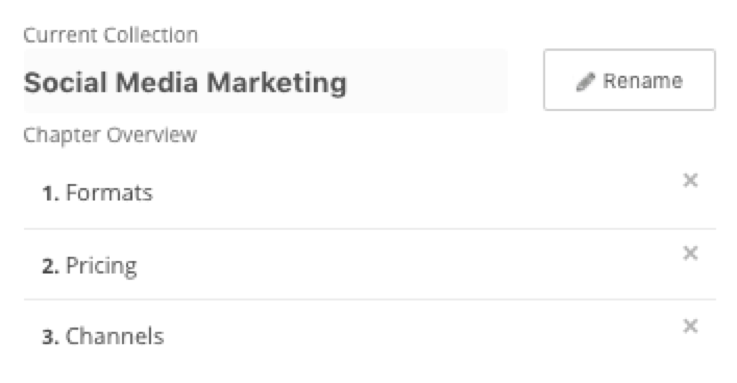Click the chapter number 3. before Channels
Screen dimensions: 737x383
pyautogui.click(x=51, y=337)
